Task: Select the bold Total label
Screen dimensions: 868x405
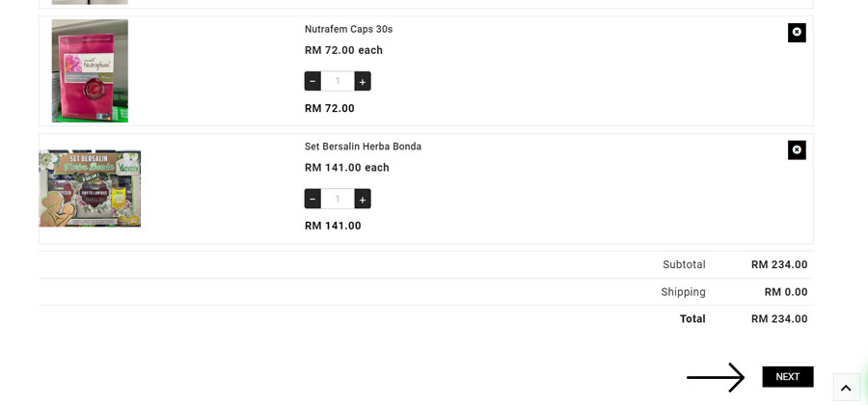Action: click(x=692, y=319)
